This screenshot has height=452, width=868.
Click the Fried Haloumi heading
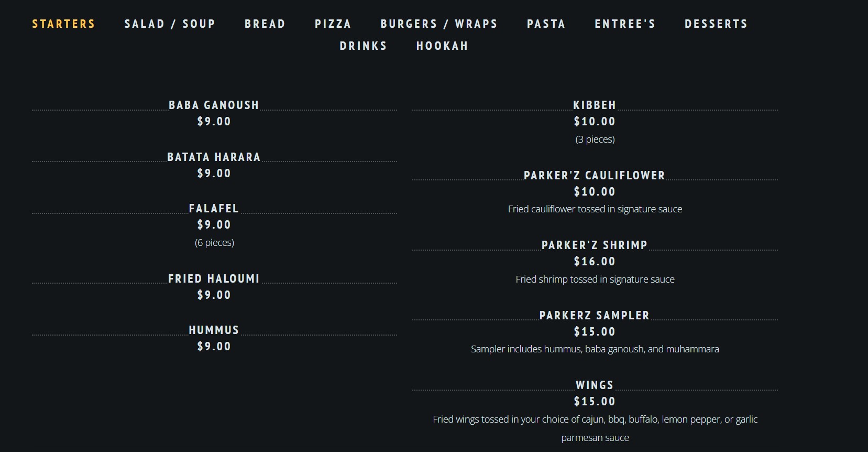[x=214, y=279]
